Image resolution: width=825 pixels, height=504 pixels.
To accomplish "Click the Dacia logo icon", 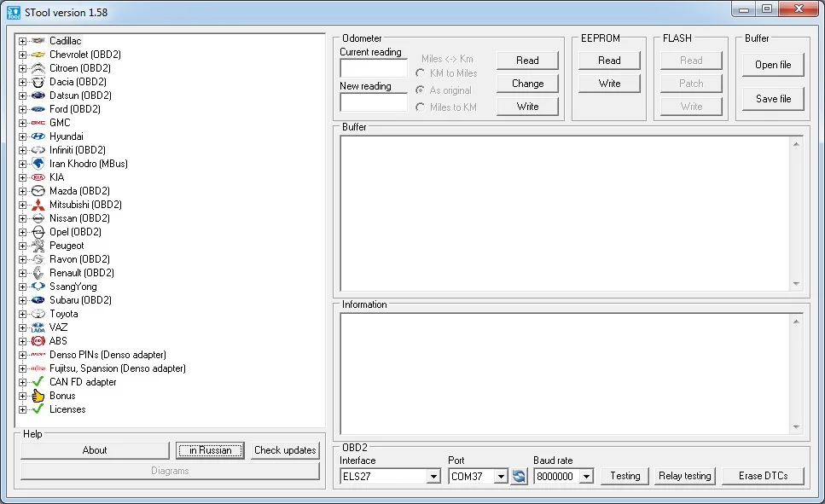I will tap(38, 82).
